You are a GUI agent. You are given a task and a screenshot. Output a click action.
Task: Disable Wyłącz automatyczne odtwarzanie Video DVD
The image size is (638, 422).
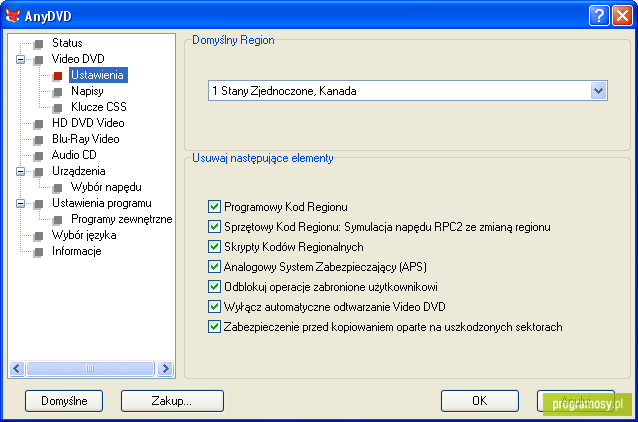[x=214, y=306]
